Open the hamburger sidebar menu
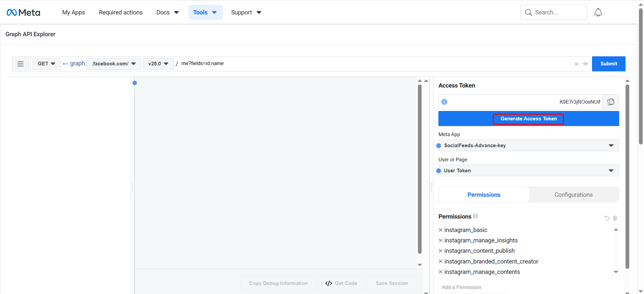 tap(20, 64)
